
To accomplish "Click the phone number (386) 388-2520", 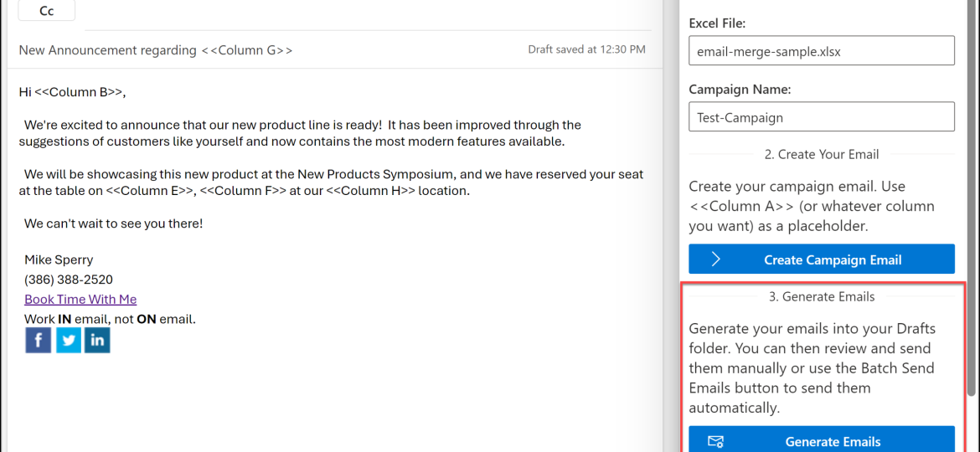I will 69,280.
